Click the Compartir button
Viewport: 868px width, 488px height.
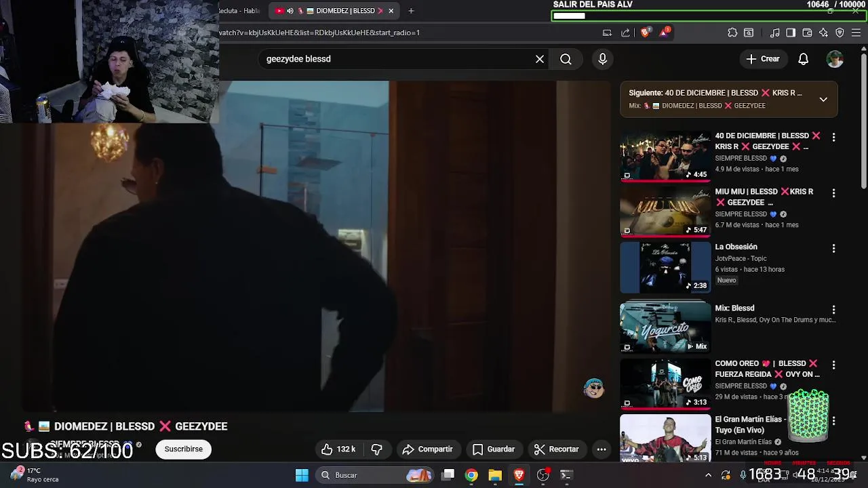pos(427,449)
